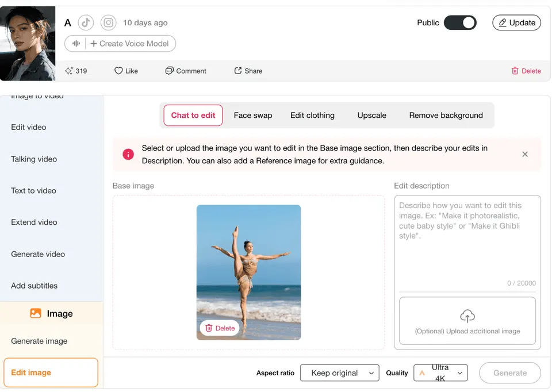Screen dimensions: 552x392
Task: Click the "0 / 20000" character counter
Action: coord(522,283)
